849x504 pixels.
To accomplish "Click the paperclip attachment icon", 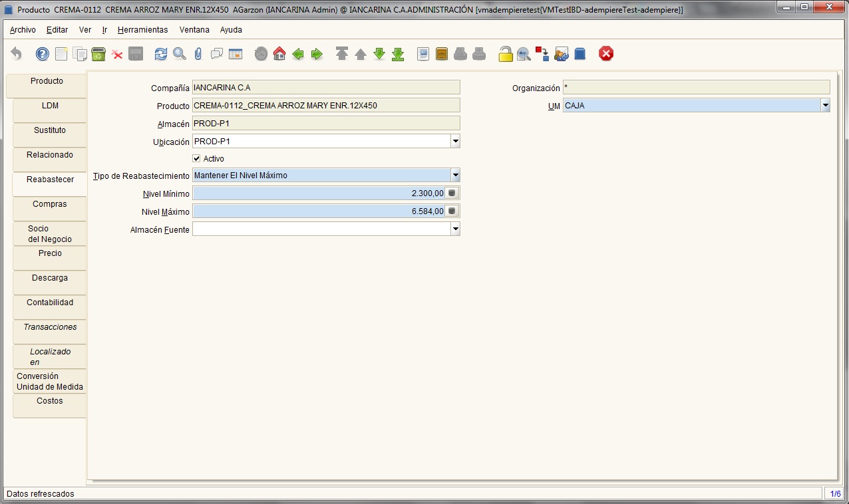I will [198, 54].
